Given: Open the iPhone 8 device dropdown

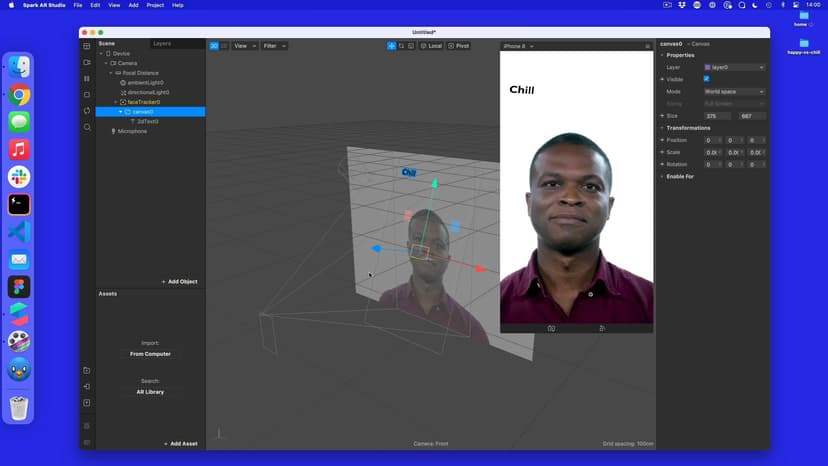Looking at the screenshot, I should (519, 46).
